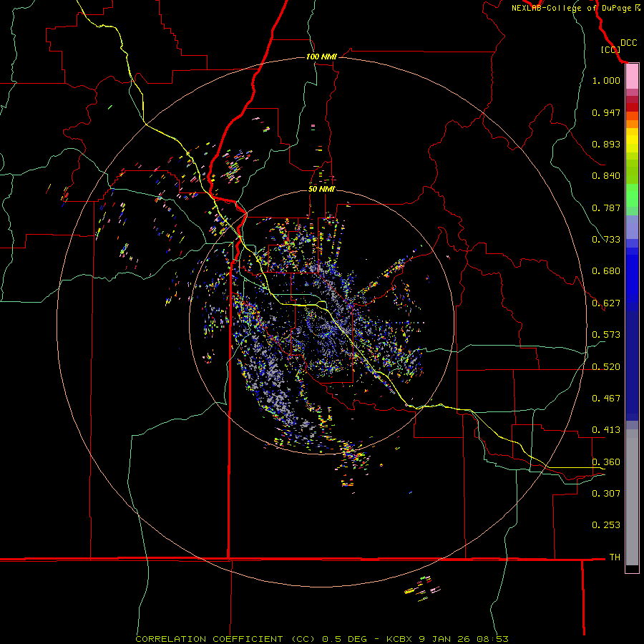Click the 0.520 scale value
This screenshot has height=644, width=644.
pos(606,367)
